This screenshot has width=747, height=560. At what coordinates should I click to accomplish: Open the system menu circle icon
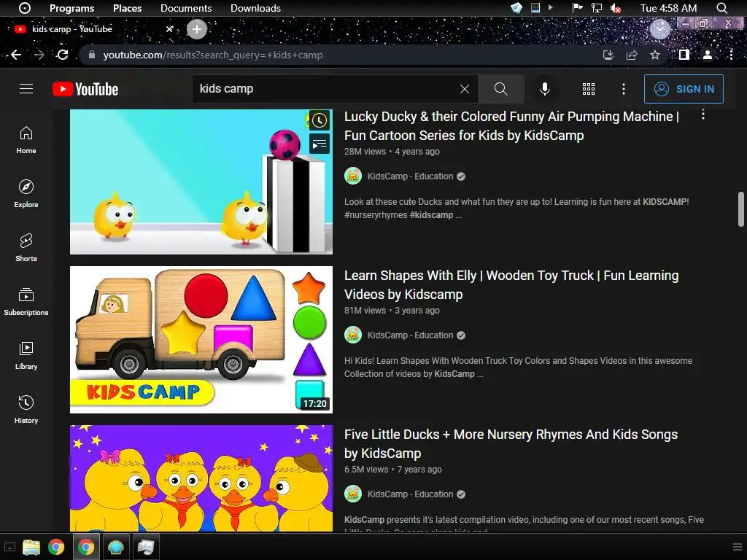(25, 8)
